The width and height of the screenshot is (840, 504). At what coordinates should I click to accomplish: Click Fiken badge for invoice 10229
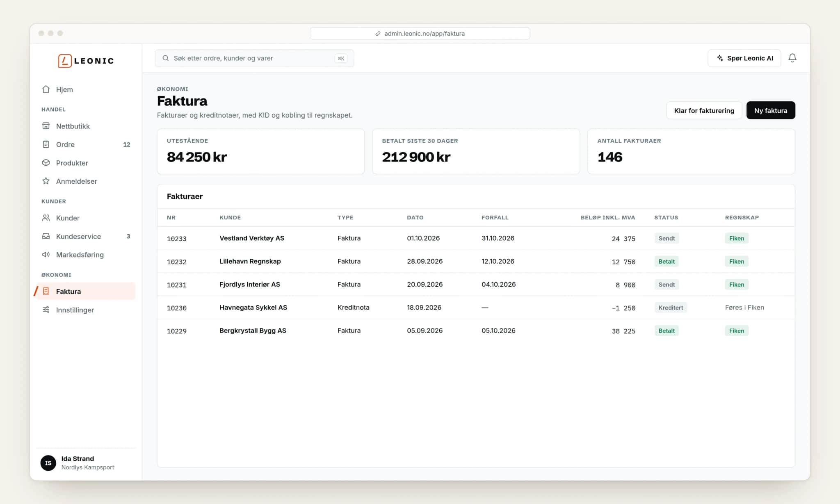(736, 331)
